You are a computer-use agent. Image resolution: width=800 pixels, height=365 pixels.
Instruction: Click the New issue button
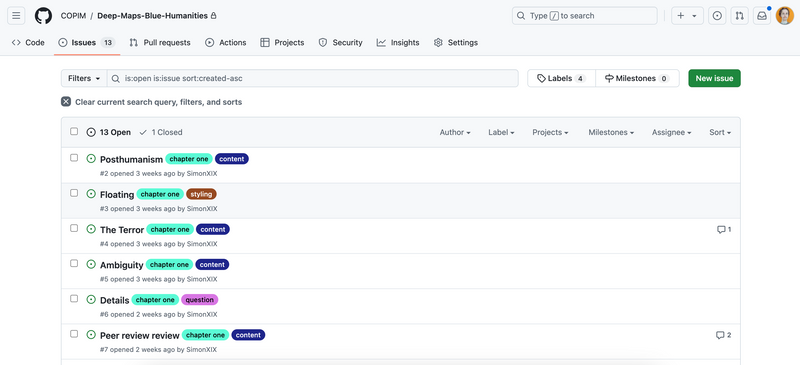click(x=714, y=78)
